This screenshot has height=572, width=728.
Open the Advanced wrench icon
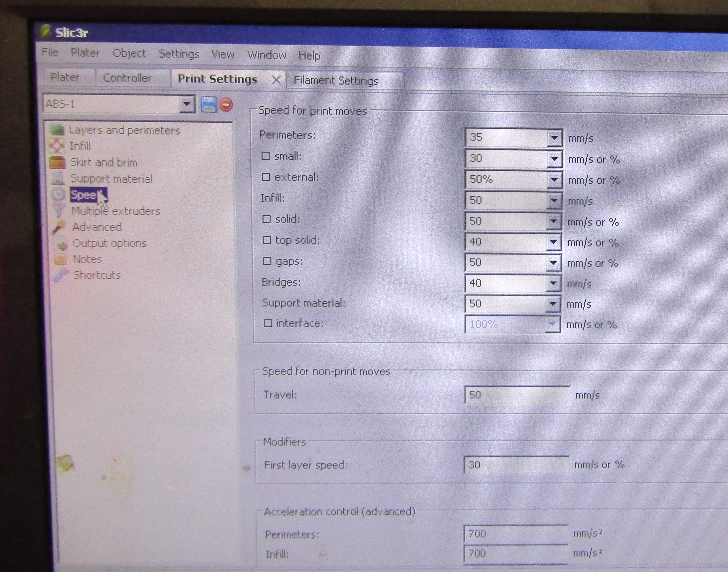(x=58, y=227)
